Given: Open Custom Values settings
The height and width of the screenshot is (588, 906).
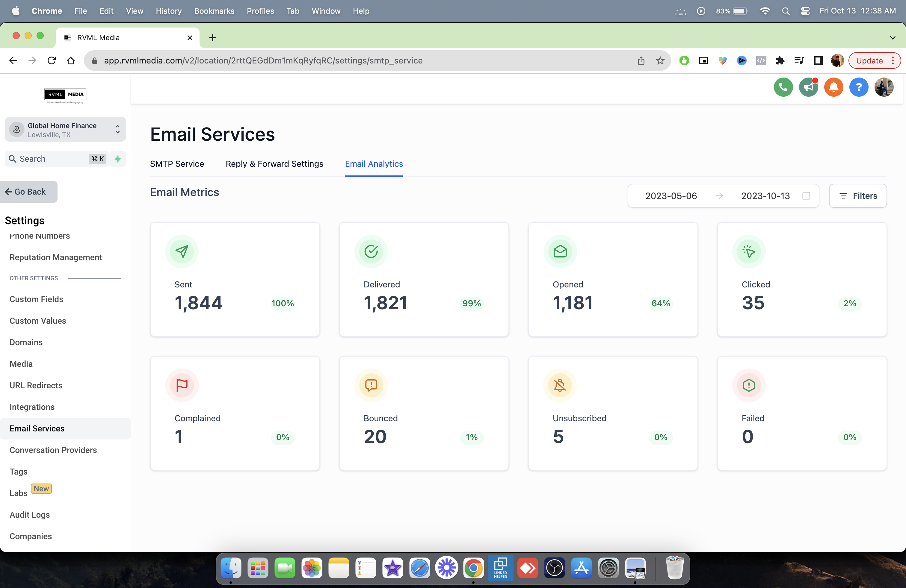Looking at the screenshot, I should tap(38, 321).
